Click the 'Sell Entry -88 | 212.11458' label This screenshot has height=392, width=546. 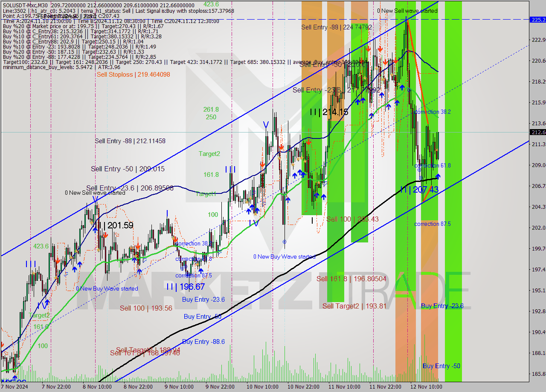(130, 141)
